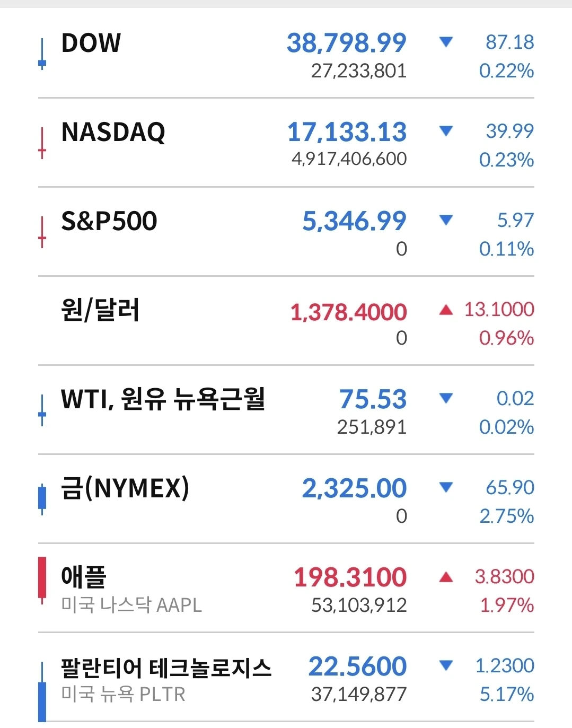Open the S&P500 index row
Viewport: 572px width, 728px height.
click(x=286, y=232)
